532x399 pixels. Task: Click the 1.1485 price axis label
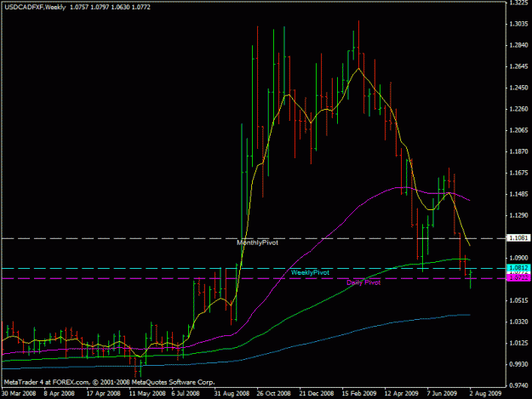pyautogui.click(x=518, y=195)
